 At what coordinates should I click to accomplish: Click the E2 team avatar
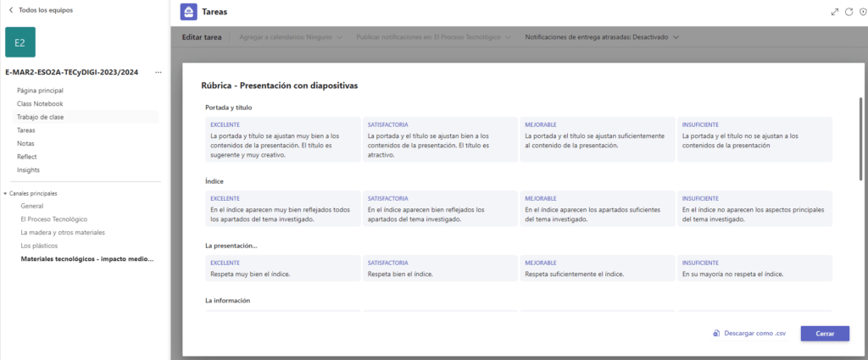25,42
